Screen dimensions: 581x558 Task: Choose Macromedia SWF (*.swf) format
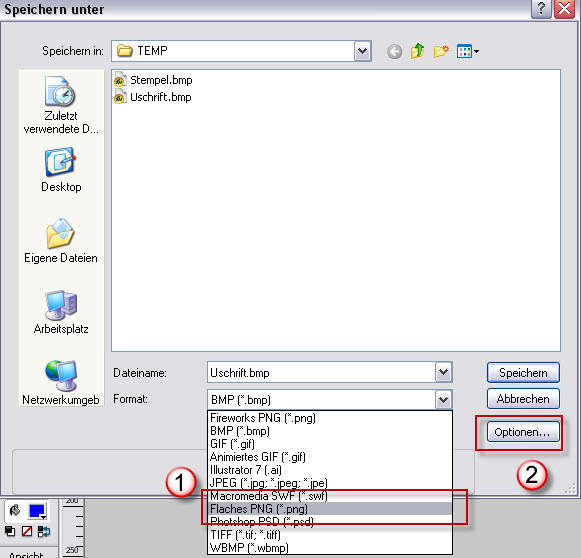330,496
